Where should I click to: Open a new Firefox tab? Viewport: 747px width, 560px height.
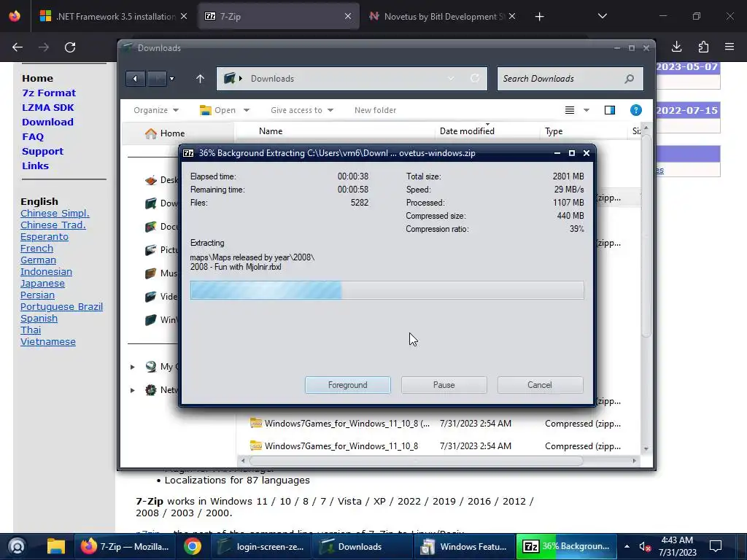click(539, 17)
